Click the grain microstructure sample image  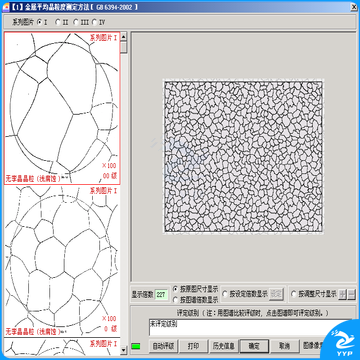pos(243,156)
